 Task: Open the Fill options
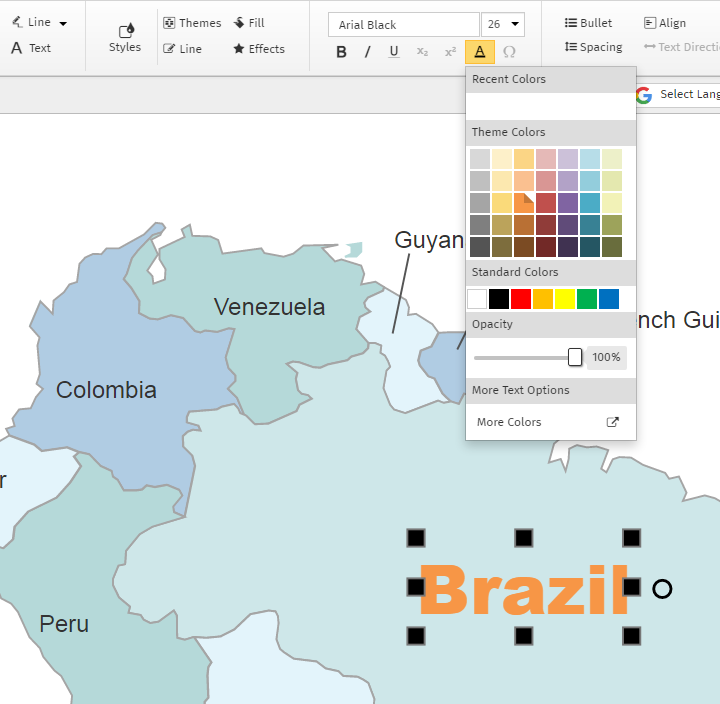[x=249, y=23]
